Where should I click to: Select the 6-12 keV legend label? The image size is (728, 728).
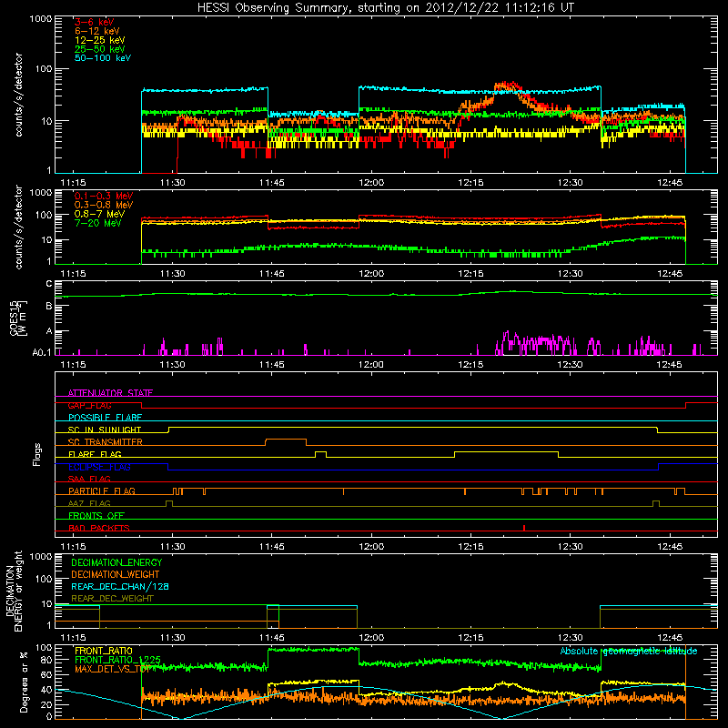point(97,31)
